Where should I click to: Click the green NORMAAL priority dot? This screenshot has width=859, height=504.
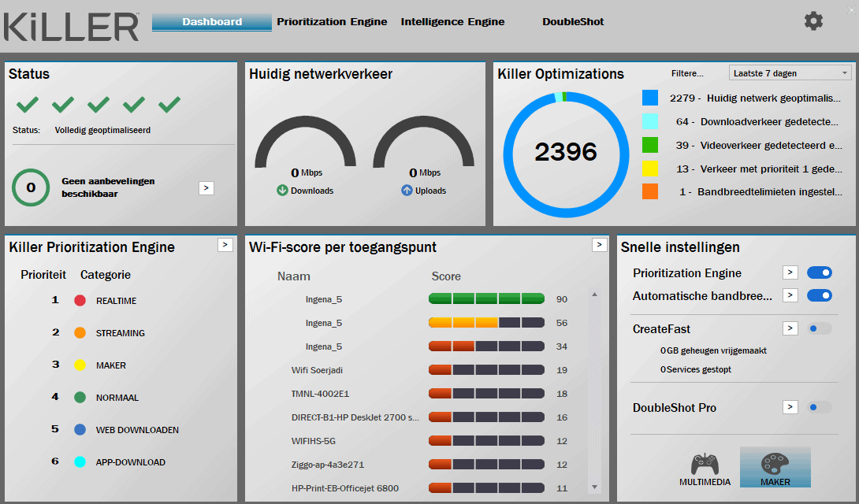pos(80,397)
